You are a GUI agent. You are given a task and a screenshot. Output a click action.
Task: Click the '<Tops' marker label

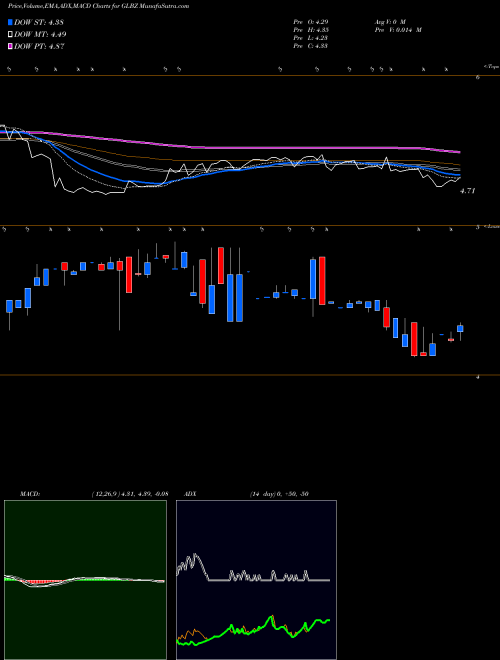[x=491, y=67]
